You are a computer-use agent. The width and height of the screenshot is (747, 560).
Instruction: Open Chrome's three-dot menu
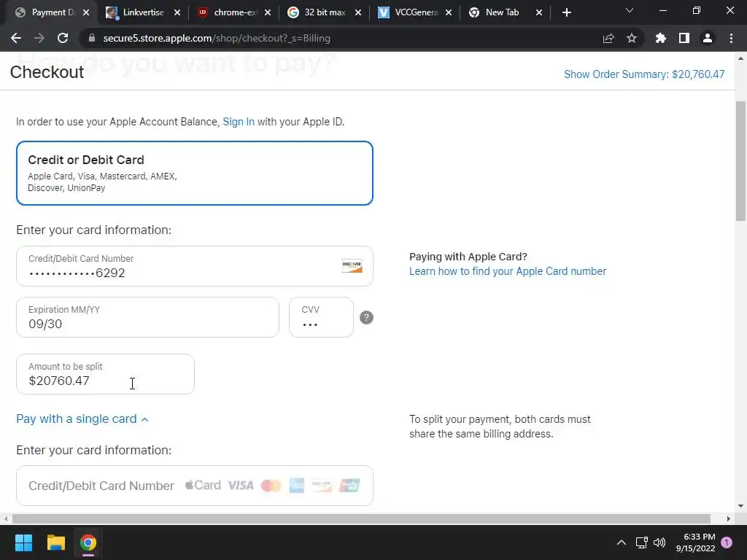point(731,38)
